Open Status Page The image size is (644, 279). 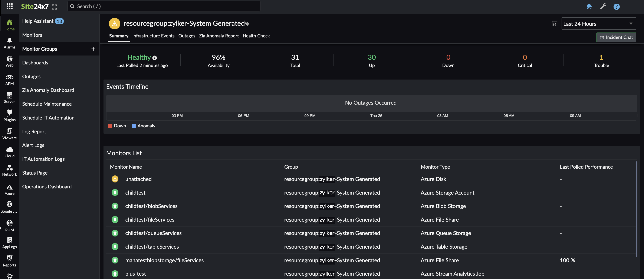(35, 173)
